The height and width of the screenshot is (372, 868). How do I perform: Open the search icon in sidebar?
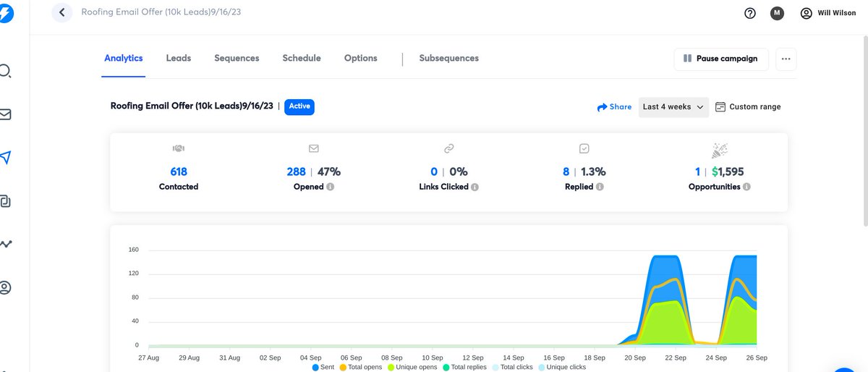point(4,71)
